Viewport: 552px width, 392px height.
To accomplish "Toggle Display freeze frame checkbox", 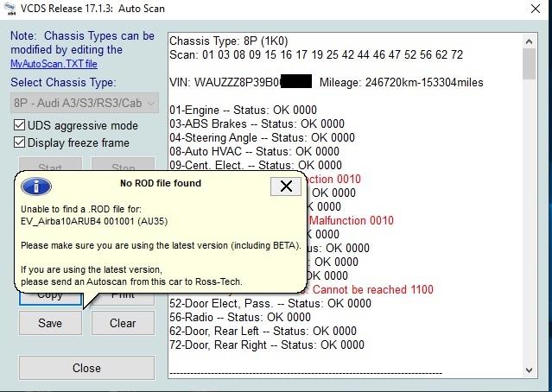I will click(x=19, y=142).
